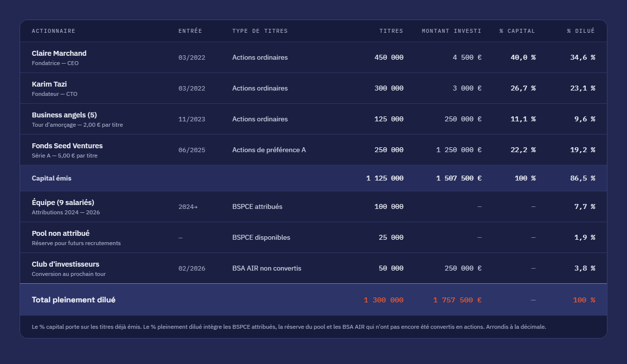Click the Fondatrice — CEO subtitle
The image size is (627, 364).
coord(55,63)
